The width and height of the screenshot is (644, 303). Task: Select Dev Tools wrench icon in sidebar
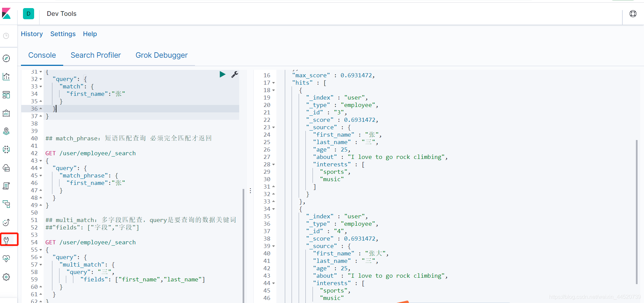click(6, 240)
